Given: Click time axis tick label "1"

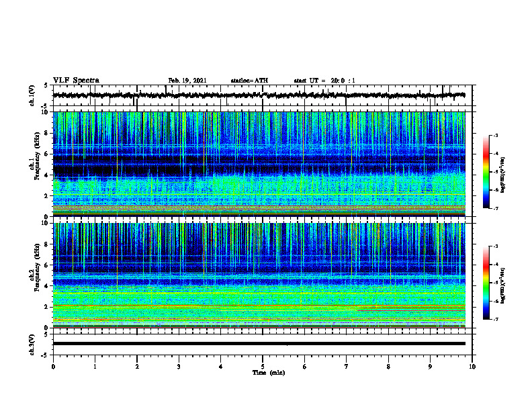Looking at the screenshot, I should 95,367.
